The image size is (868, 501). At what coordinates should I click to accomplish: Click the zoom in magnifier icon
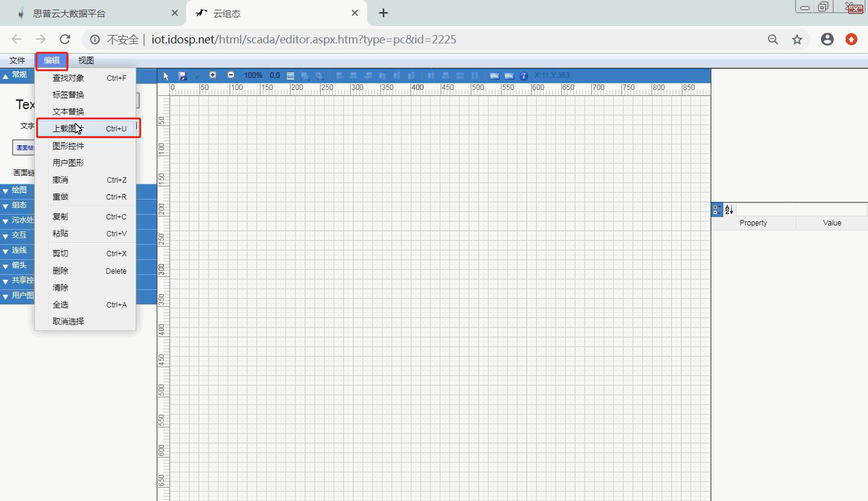click(213, 75)
